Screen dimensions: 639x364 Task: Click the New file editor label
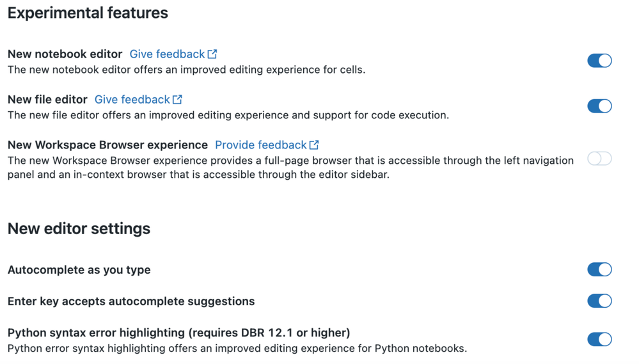point(47,100)
